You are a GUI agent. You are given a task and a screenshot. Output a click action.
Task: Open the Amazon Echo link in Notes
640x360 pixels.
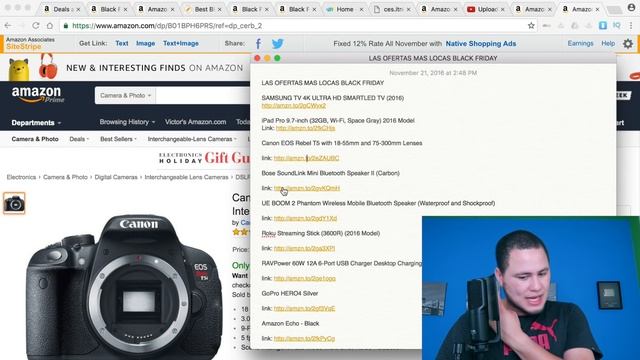pyautogui.click(x=304, y=338)
